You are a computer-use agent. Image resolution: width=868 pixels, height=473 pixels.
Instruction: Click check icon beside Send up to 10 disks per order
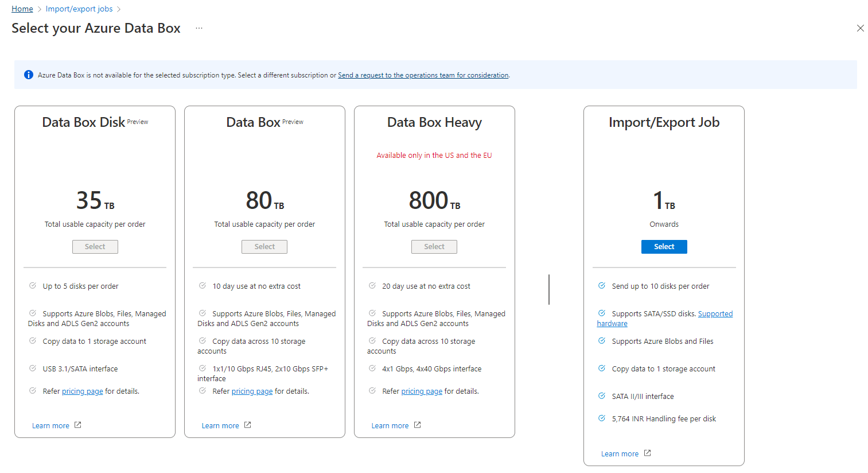pyautogui.click(x=602, y=285)
